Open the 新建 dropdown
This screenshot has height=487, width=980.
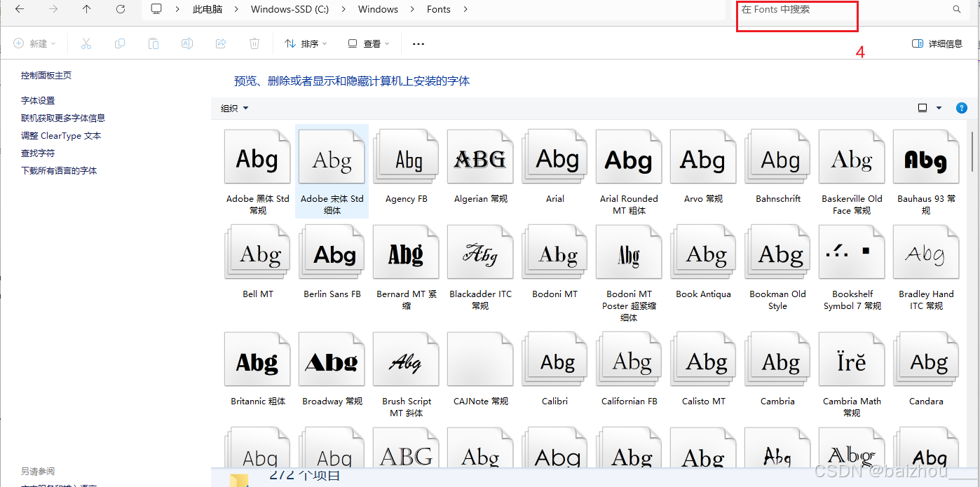tap(34, 43)
